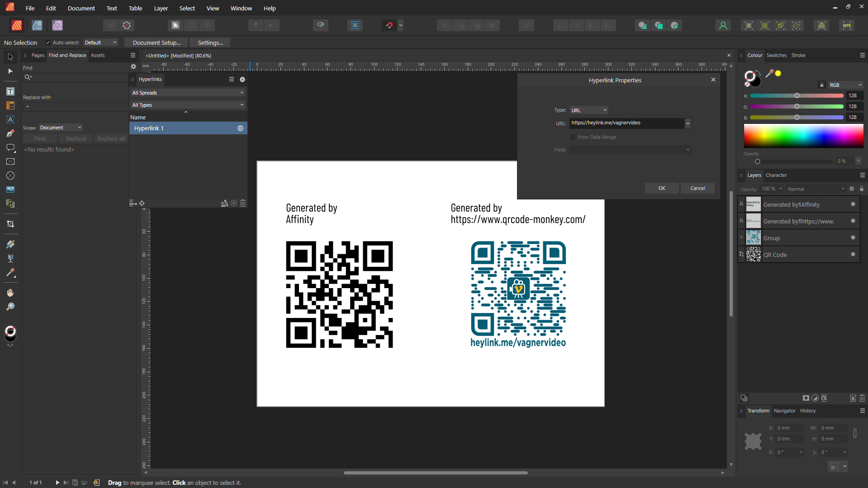
Task: Switch to the Photo persona
Action: pos(57,25)
